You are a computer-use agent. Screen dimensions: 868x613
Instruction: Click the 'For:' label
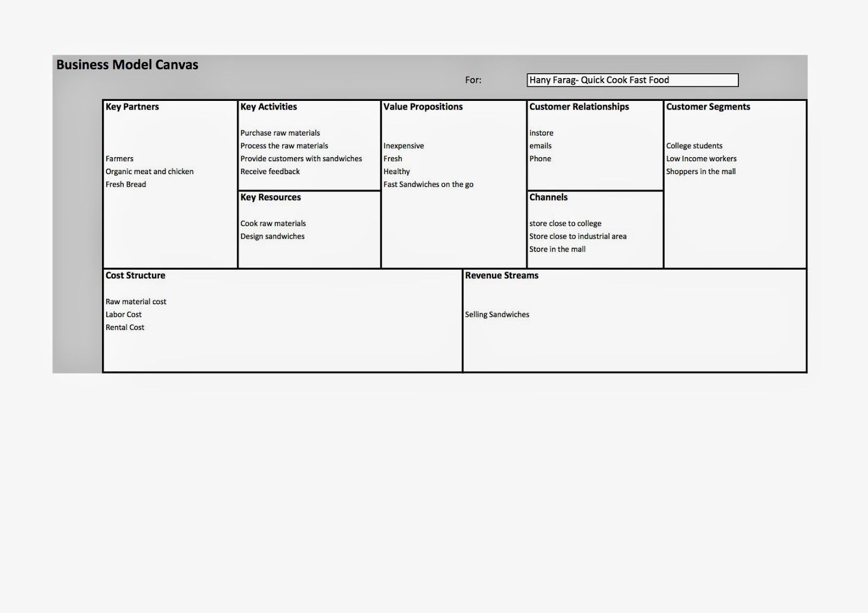click(473, 80)
